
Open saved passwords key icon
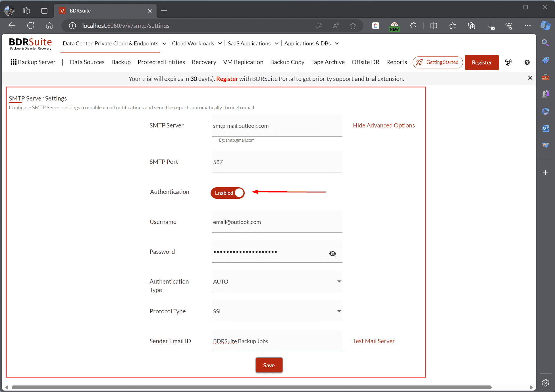(319, 26)
